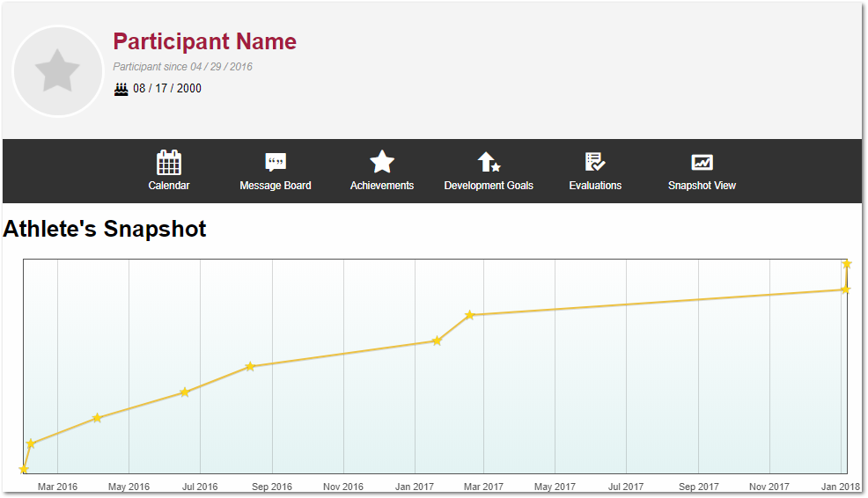Select the Snapshot View chart icon
868x498 pixels.
pyautogui.click(x=702, y=162)
